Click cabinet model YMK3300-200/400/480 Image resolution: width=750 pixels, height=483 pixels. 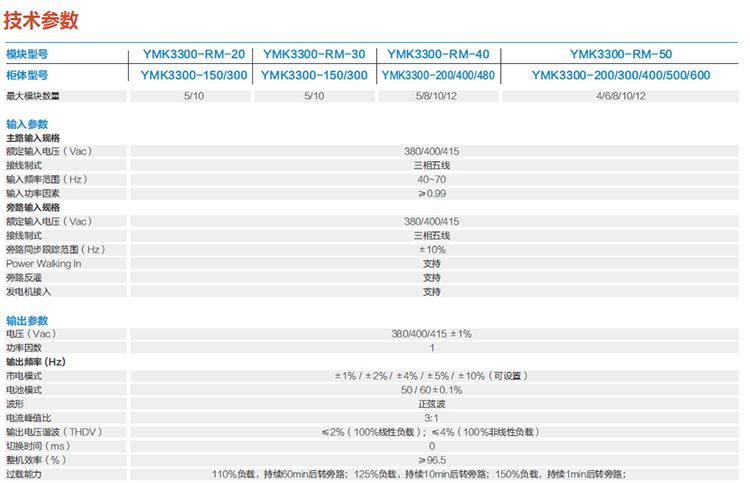click(x=438, y=75)
